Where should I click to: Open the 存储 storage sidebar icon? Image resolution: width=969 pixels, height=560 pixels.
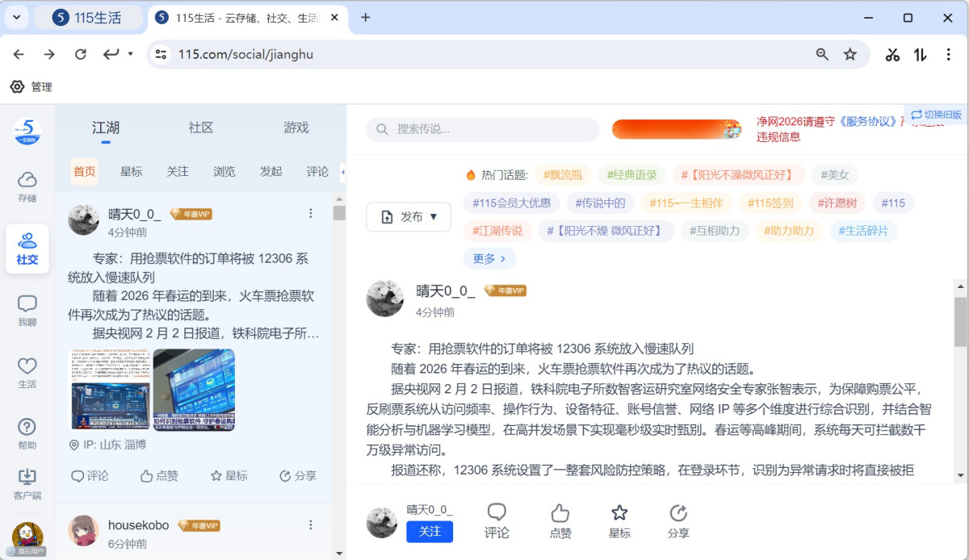[x=27, y=186]
